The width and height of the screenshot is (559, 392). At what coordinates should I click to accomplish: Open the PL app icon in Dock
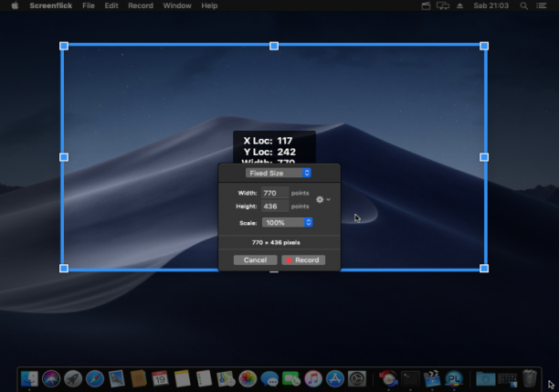pos(454,378)
